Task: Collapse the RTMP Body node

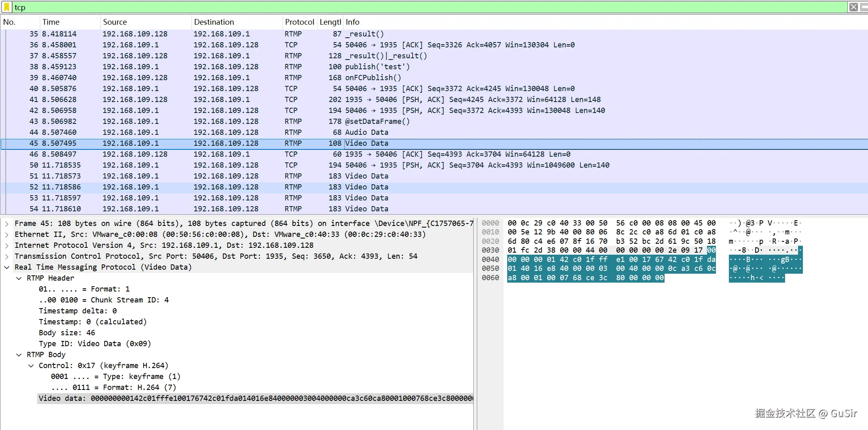Action: tap(19, 355)
